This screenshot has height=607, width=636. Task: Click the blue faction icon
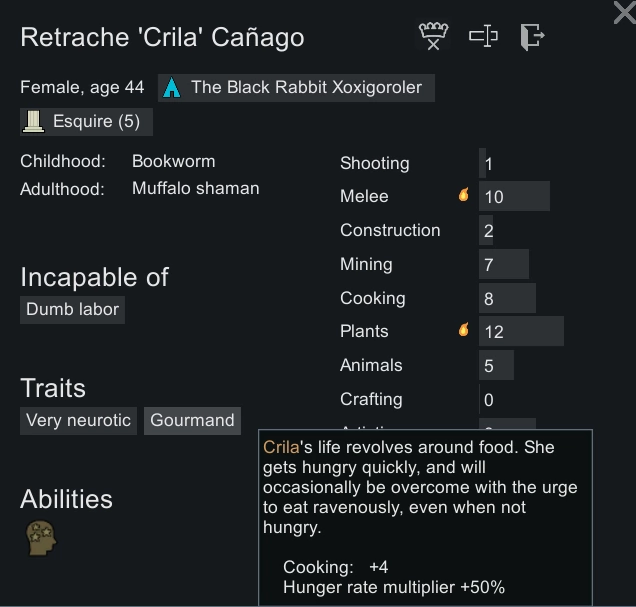pos(172,88)
